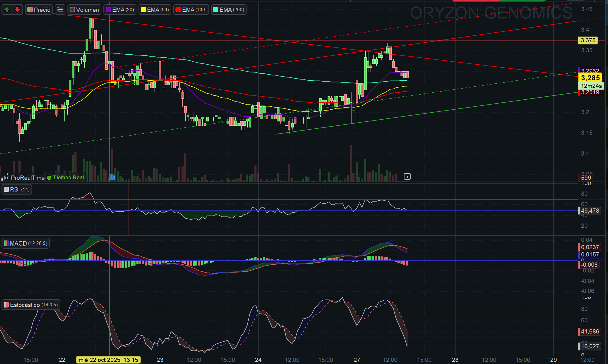
Task: Click the blue news document icon
Action: [112, 177]
